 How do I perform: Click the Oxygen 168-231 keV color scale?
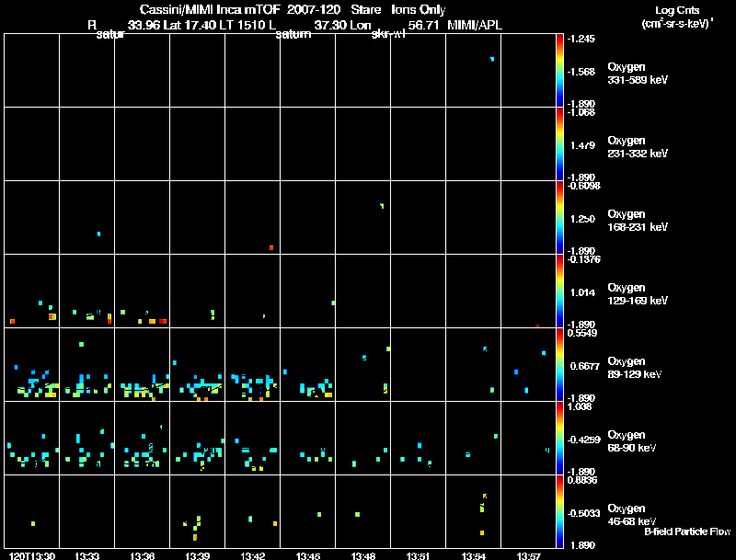(x=561, y=218)
